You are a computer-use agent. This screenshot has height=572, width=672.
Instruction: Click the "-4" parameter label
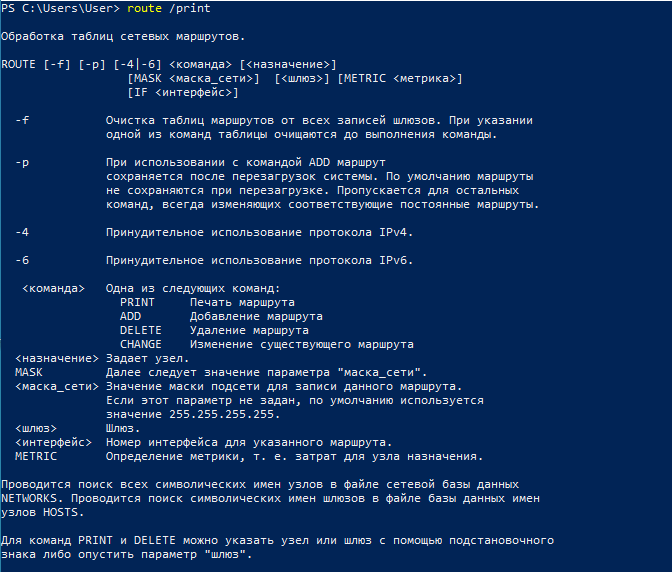22,232
